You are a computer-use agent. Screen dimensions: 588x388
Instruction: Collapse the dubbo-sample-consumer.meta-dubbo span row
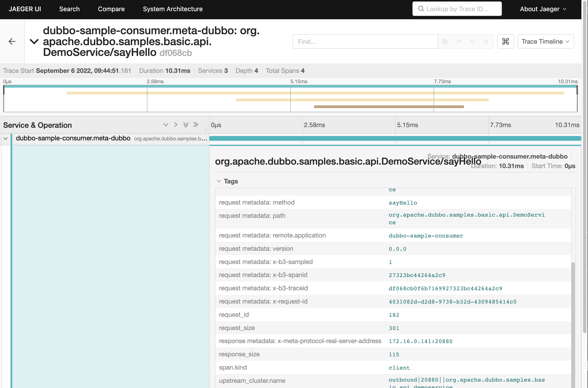tap(5, 139)
